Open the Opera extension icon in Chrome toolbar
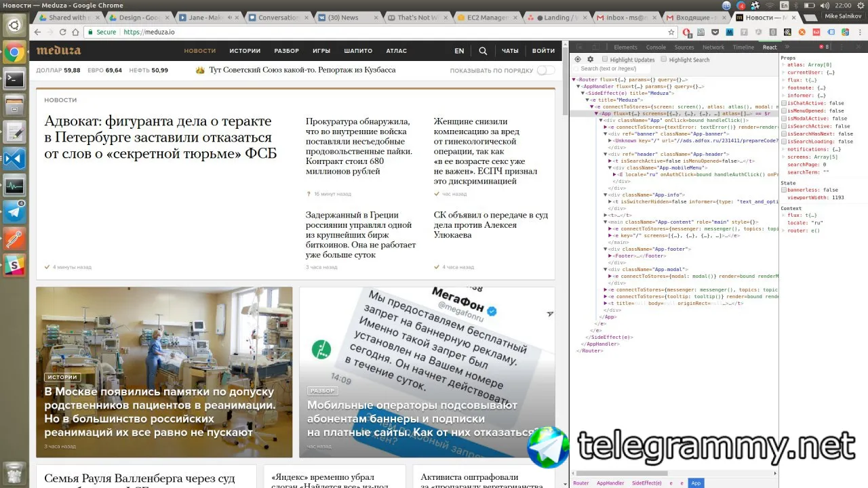868x488 pixels. click(x=687, y=32)
